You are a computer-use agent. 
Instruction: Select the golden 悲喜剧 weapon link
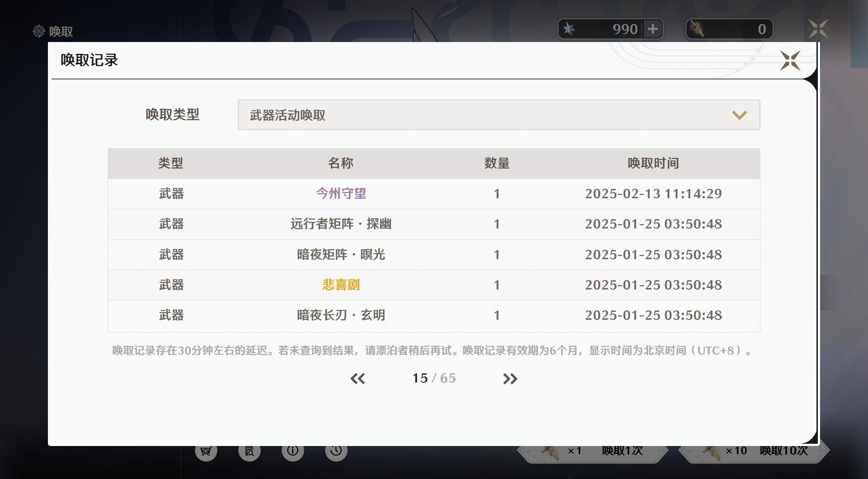(x=341, y=285)
